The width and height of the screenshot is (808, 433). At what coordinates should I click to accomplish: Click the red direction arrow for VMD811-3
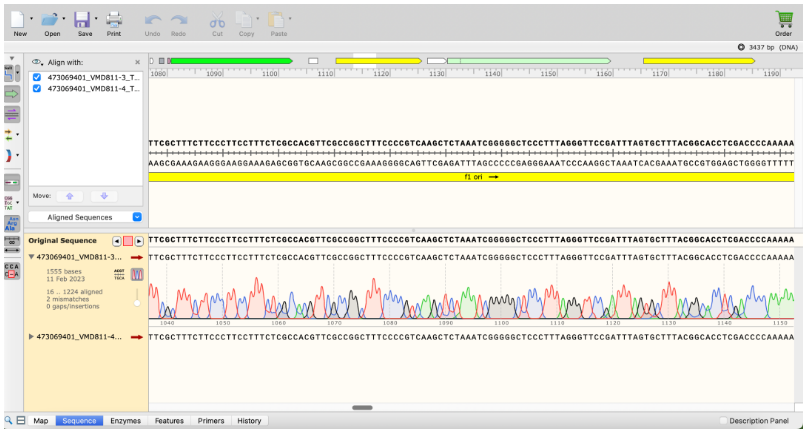tap(137, 257)
